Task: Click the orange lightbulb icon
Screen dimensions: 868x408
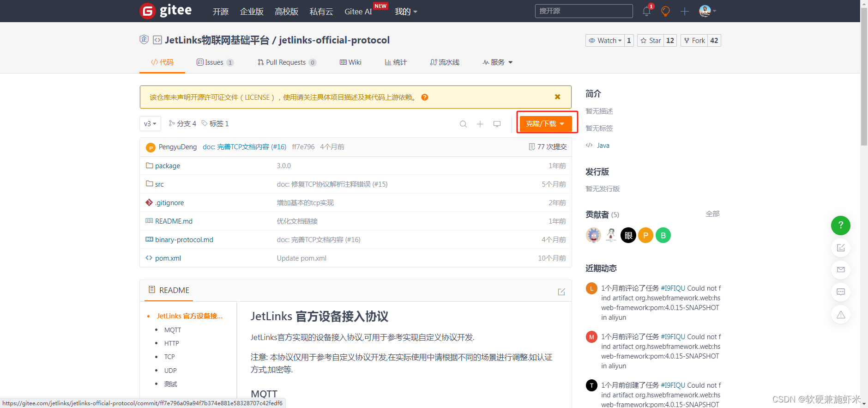Action: [665, 11]
